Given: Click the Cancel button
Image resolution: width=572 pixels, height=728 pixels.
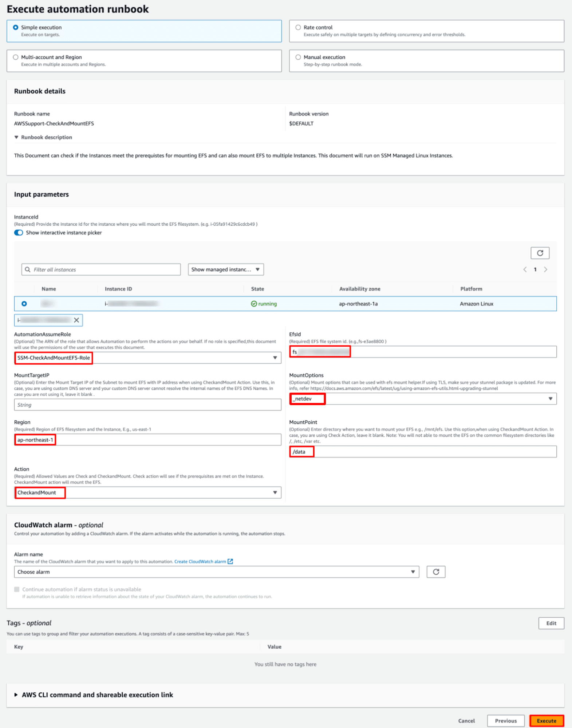Looking at the screenshot, I should (466, 721).
